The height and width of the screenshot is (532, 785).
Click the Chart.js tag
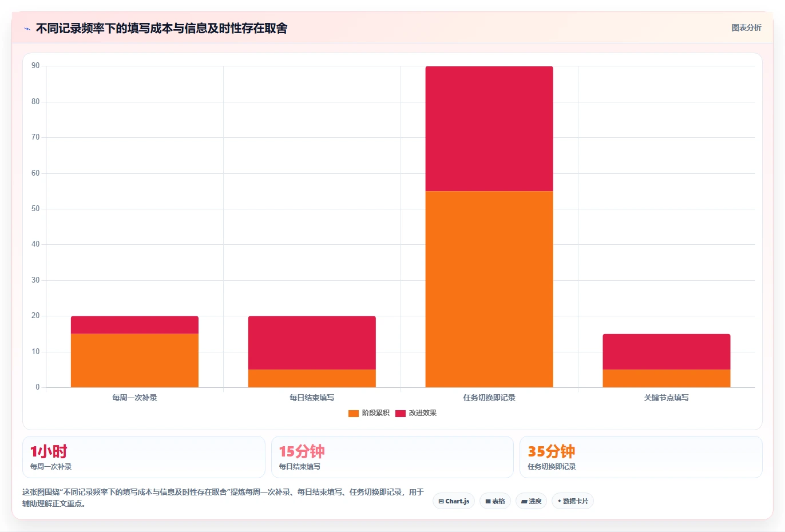point(454,501)
